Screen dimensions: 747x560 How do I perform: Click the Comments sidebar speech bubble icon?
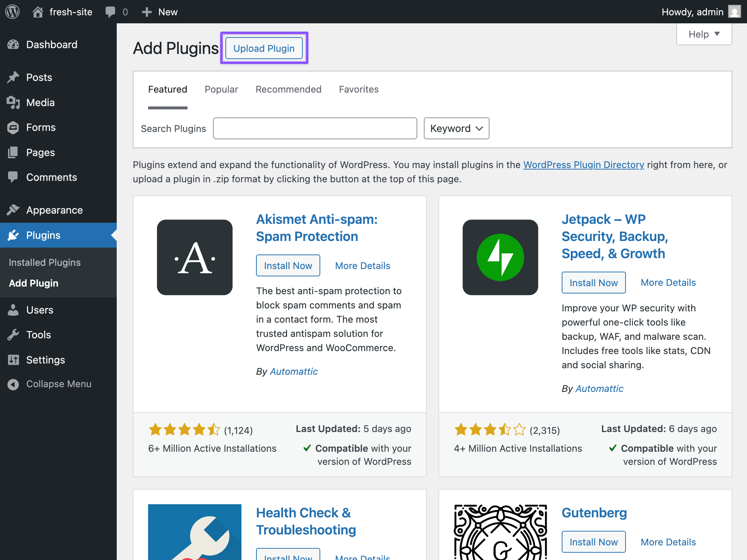(x=13, y=177)
